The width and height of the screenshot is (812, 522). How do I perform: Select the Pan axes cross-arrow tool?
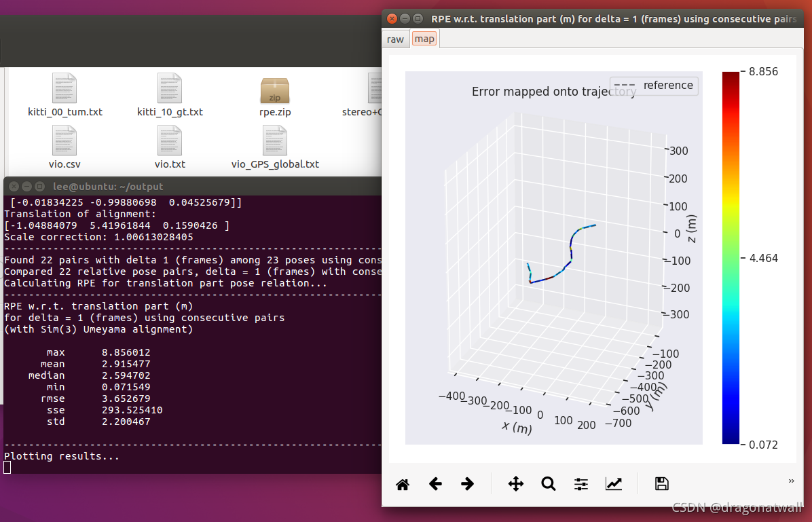click(x=516, y=484)
